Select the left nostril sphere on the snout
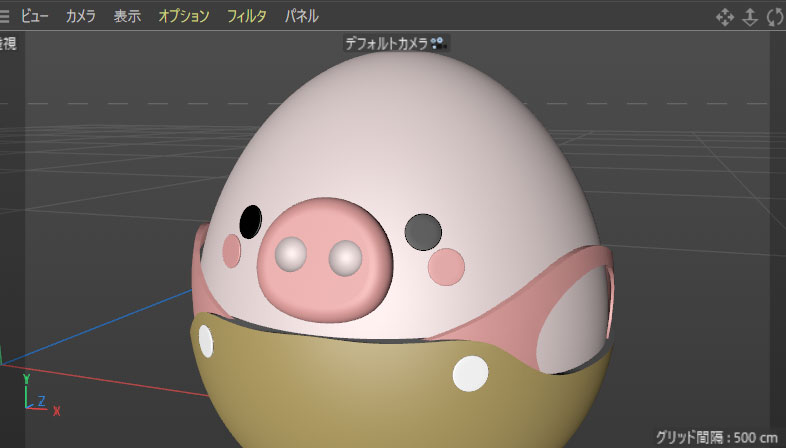Viewport: 786px width, 448px height. tap(291, 255)
